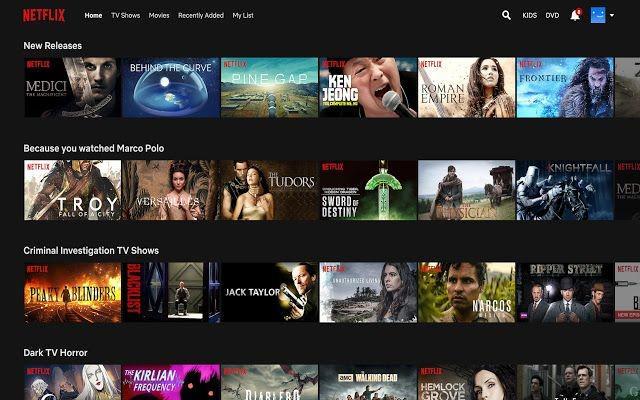Open the notifications bell
Screen dimensions: 640x400
[x=575, y=16]
